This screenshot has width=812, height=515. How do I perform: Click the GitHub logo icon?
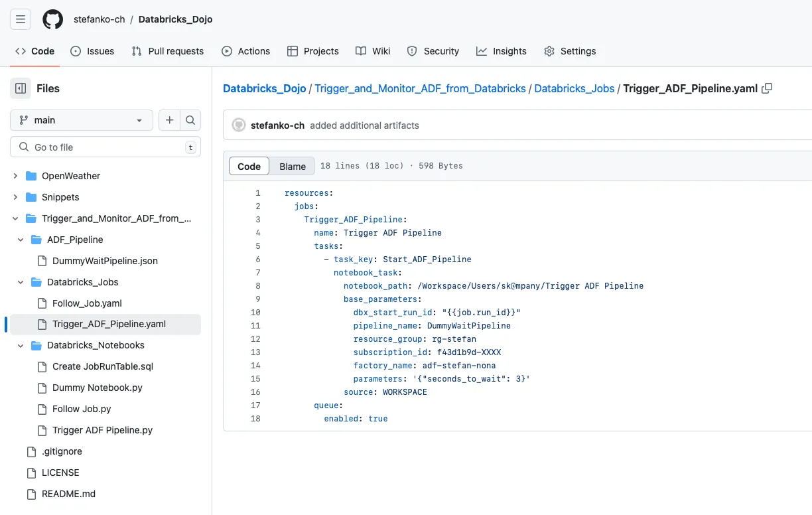point(53,19)
